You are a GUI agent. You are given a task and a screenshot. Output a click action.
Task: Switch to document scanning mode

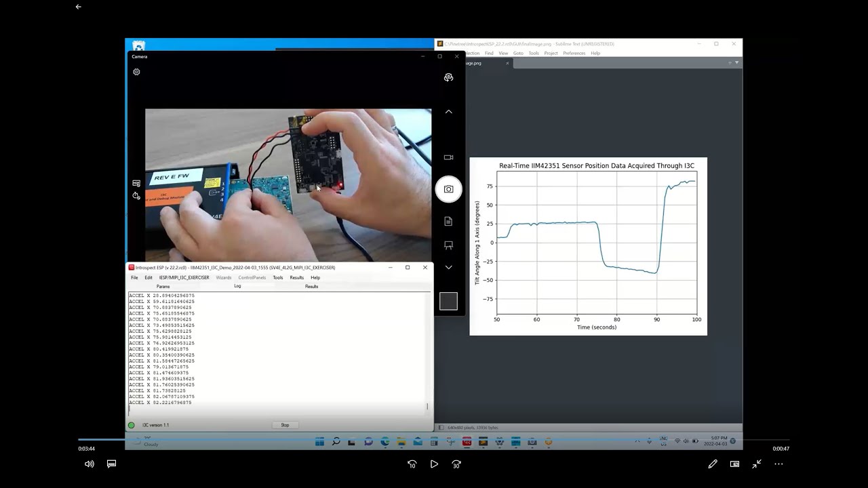[448, 222]
